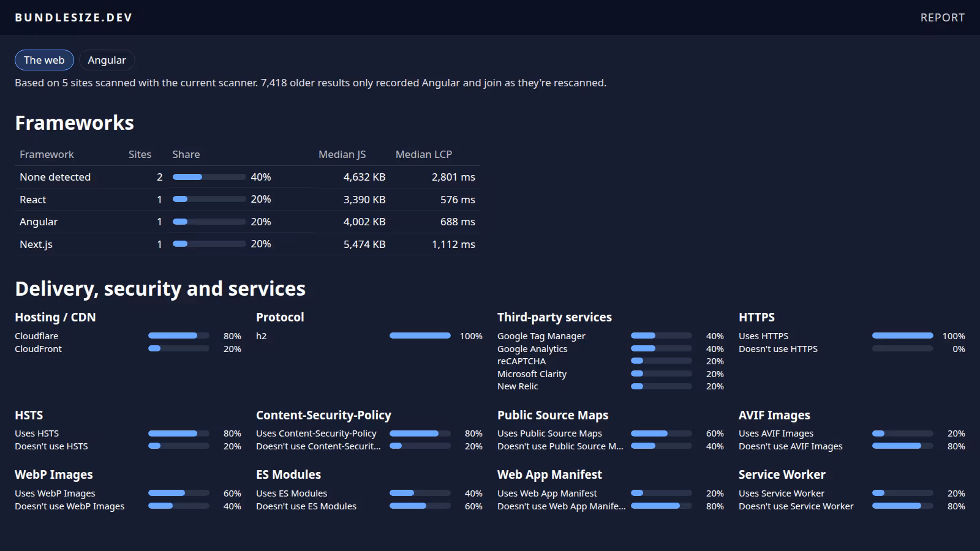This screenshot has height=551, width=980.
Task: Click the Median JS column header
Action: [342, 154]
